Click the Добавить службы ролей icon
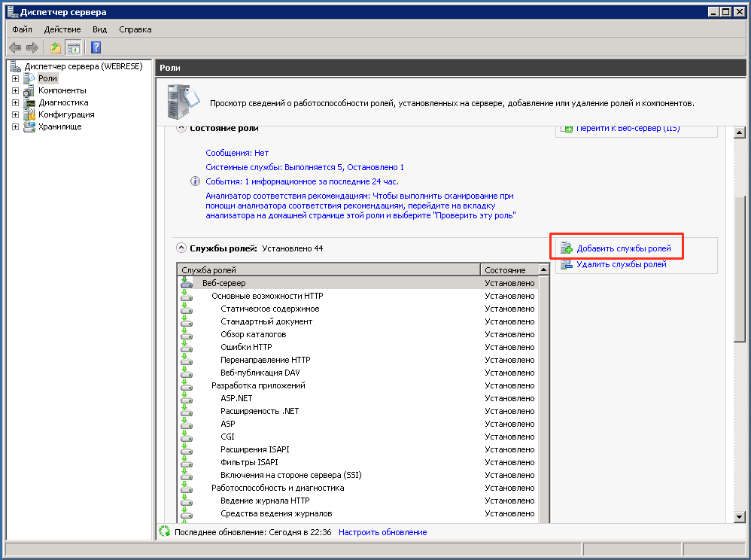This screenshot has height=560, width=751. click(x=567, y=248)
